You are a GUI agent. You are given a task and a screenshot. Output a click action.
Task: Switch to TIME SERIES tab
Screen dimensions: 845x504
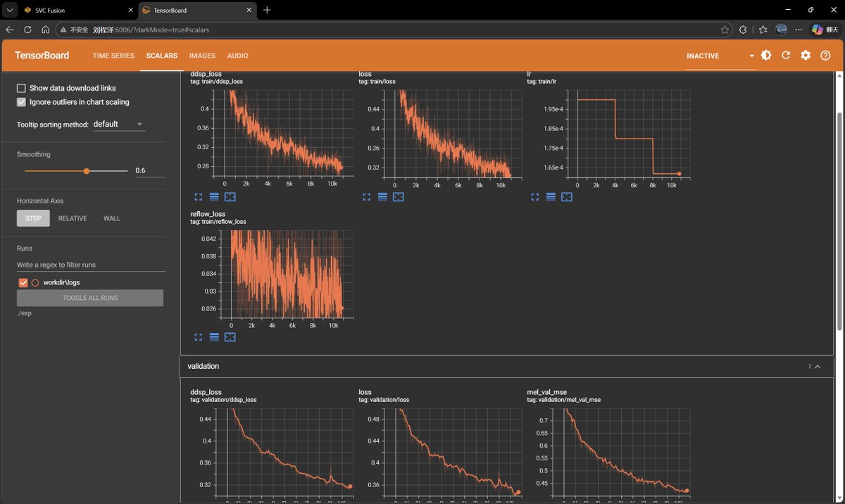coord(113,56)
